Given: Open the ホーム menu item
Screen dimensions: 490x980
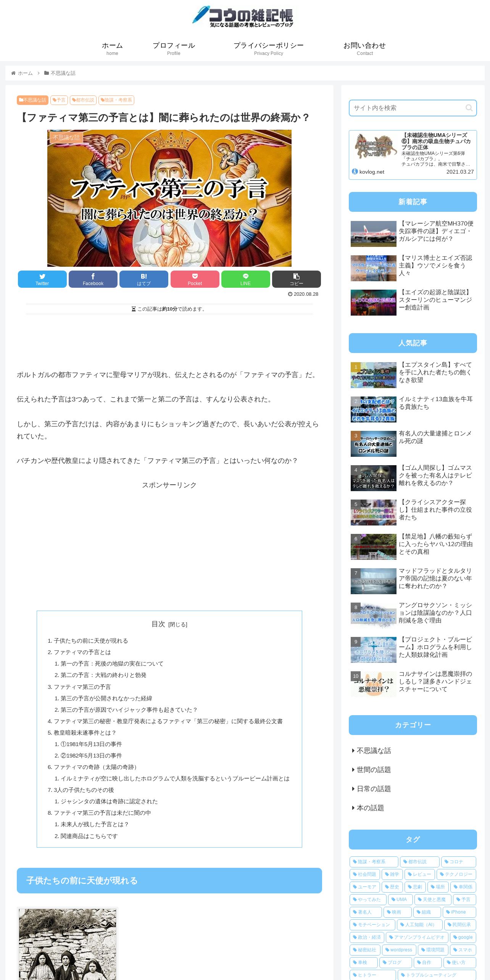Looking at the screenshot, I should click(112, 48).
